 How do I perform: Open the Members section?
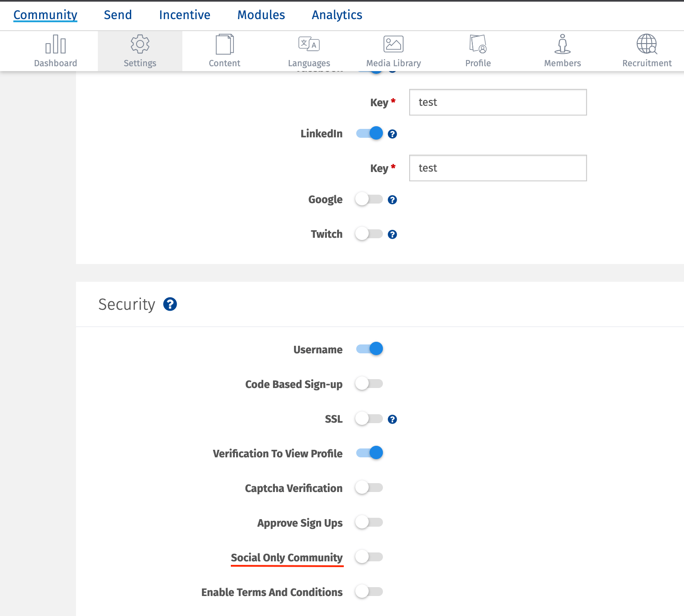tap(562, 51)
